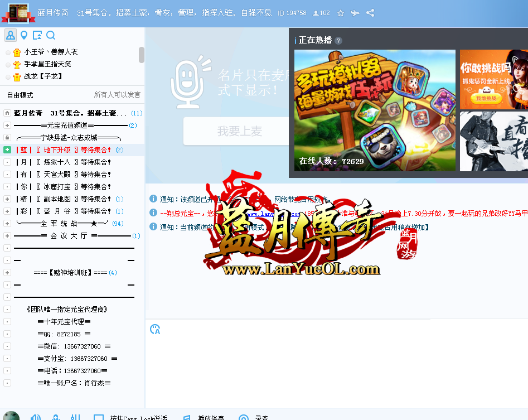This screenshot has height=420, width=528.
Task: Click the share icon in the title bar
Action: click(370, 12)
